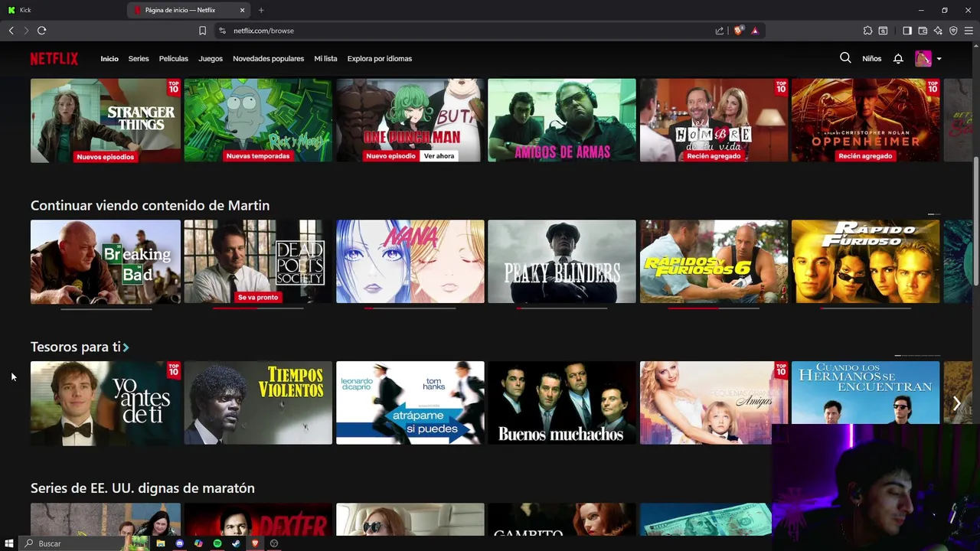Open Tiempos Violentos thumbnail
Image resolution: width=980 pixels, height=551 pixels.
click(x=258, y=403)
